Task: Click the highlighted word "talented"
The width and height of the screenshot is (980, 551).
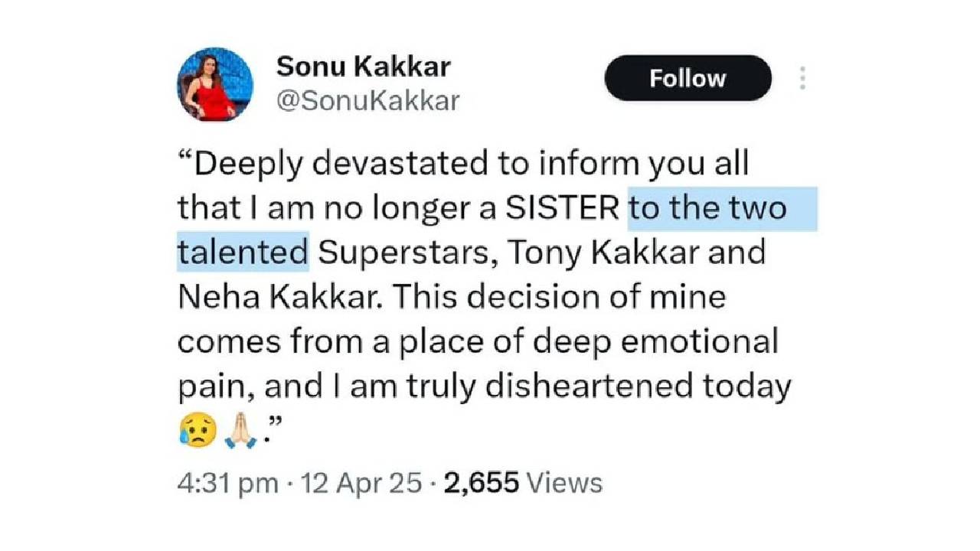Action: [x=243, y=253]
